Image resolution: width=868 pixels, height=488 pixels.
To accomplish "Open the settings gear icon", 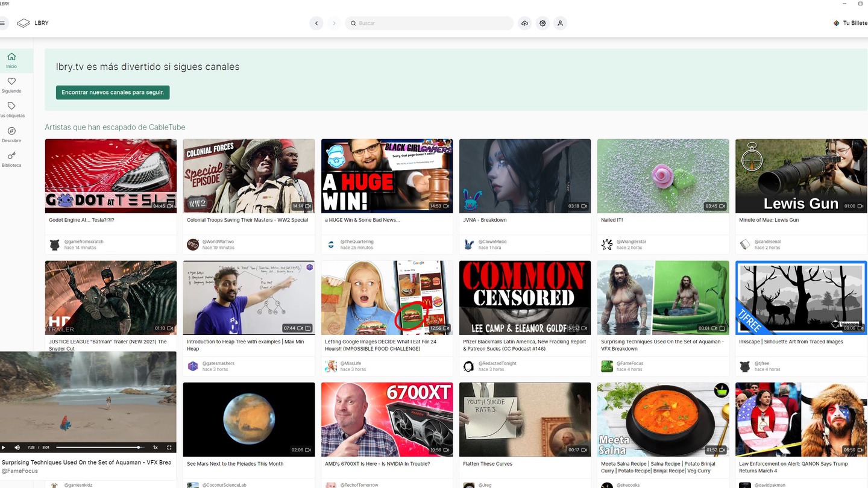I will click(542, 23).
